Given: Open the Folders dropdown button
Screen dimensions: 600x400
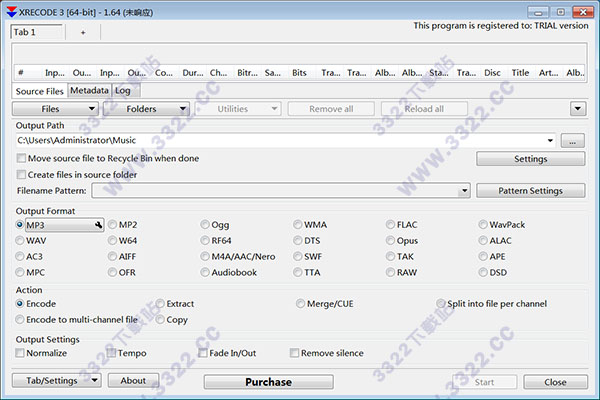Looking at the screenshot, I should [147, 109].
